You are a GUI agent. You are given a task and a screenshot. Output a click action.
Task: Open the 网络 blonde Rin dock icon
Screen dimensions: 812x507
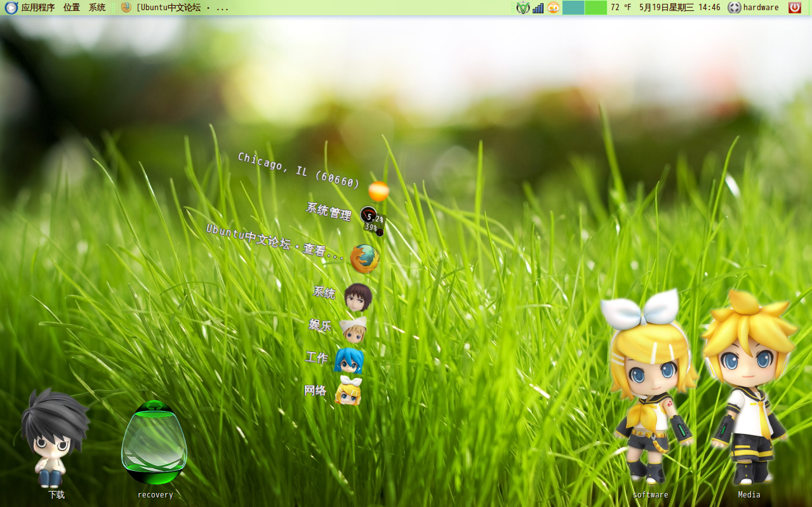pyautogui.click(x=349, y=391)
